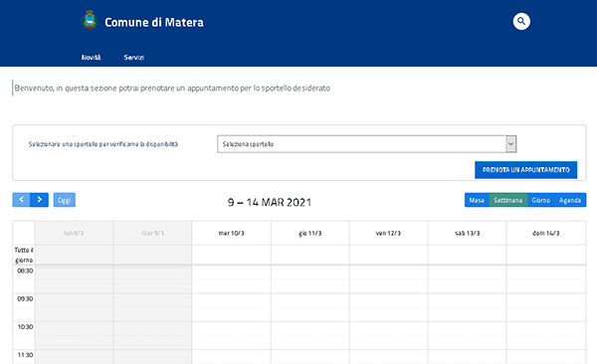Click the Comune di Matera crest logo
Image resolution: width=597 pixels, height=364 pixels.
click(90, 20)
